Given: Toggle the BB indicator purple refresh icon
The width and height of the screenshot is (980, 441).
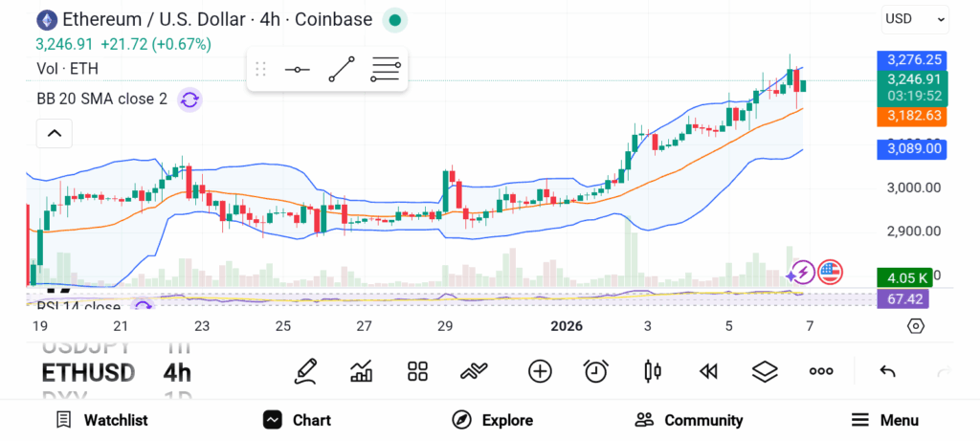Looking at the screenshot, I should (189, 99).
